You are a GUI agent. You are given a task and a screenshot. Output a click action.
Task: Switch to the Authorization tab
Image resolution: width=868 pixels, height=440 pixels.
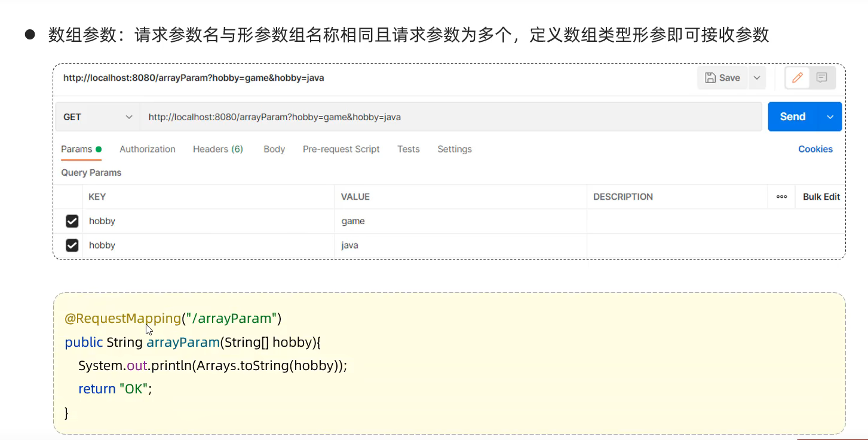tap(148, 149)
